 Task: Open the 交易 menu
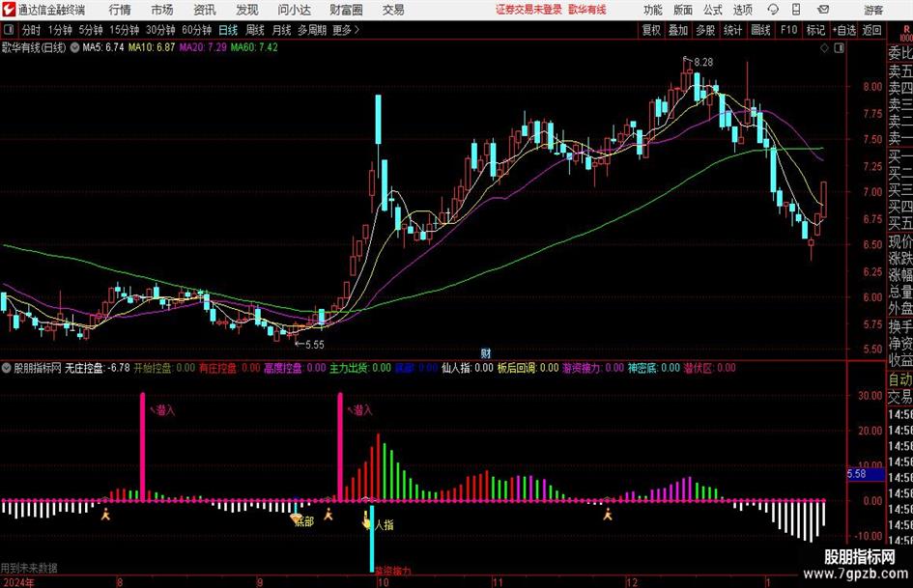(x=393, y=10)
